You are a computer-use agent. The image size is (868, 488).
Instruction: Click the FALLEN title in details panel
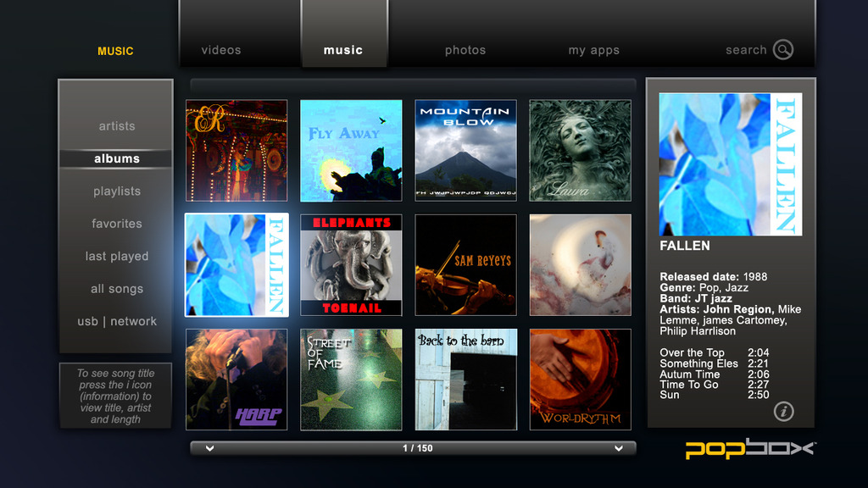pyautogui.click(x=685, y=246)
